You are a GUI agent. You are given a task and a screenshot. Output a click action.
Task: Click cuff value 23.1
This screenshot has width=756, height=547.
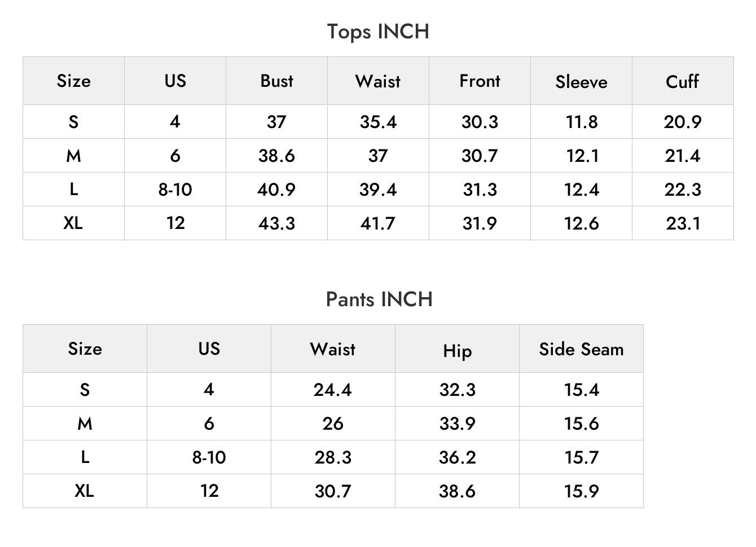pyautogui.click(x=683, y=223)
